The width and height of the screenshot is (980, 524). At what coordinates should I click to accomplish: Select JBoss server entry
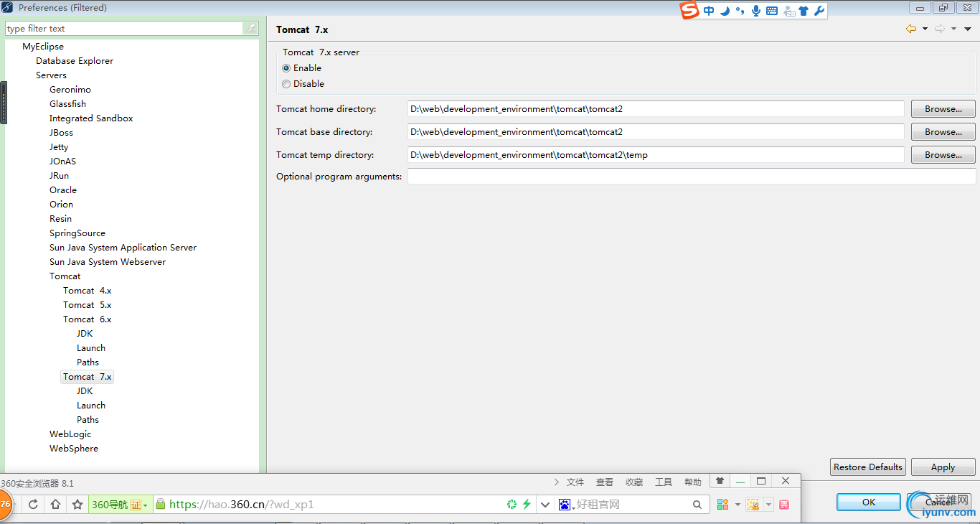coord(61,133)
